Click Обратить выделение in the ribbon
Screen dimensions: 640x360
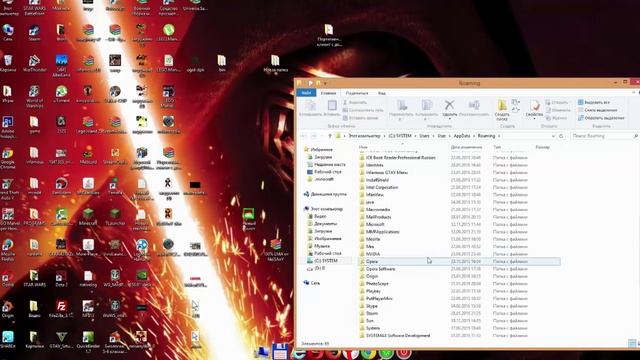pyautogui.click(x=601, y=118)
